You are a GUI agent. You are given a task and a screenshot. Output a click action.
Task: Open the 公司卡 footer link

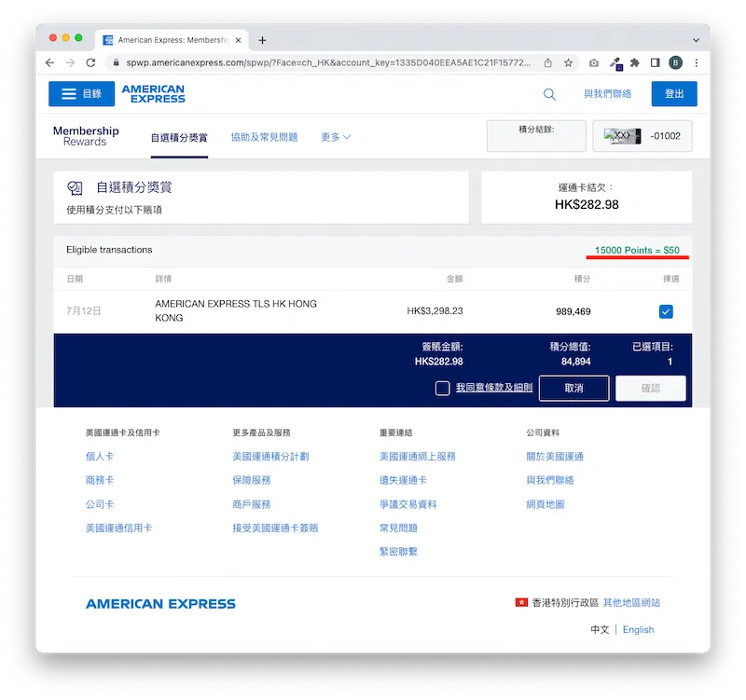[100, 504]
